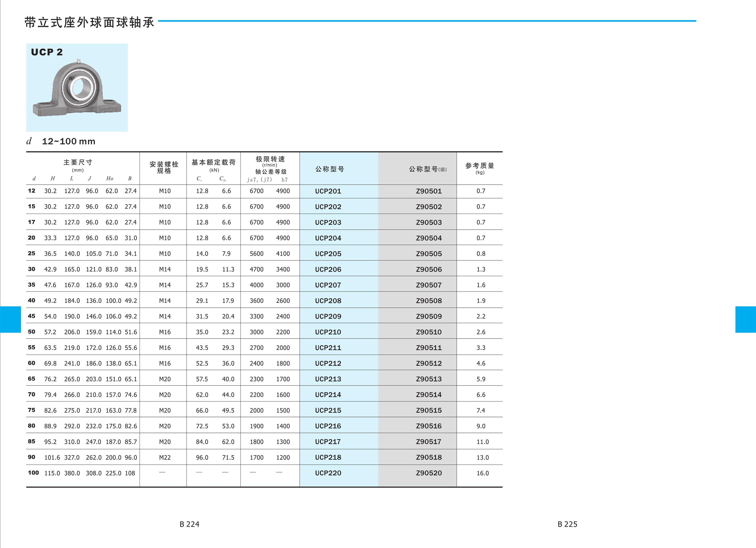Click the 基本额定载荷 column header

213,162
